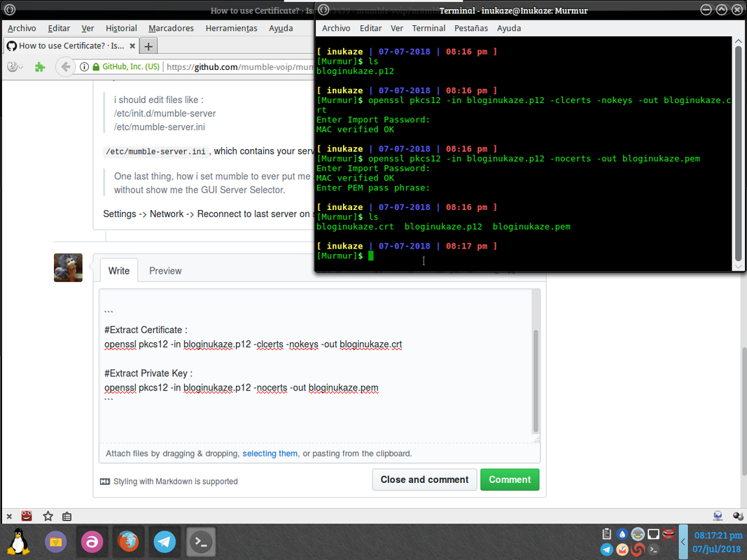747x560 pixels.
Task: Open the browser Ver menu
Action: [88, 28]
